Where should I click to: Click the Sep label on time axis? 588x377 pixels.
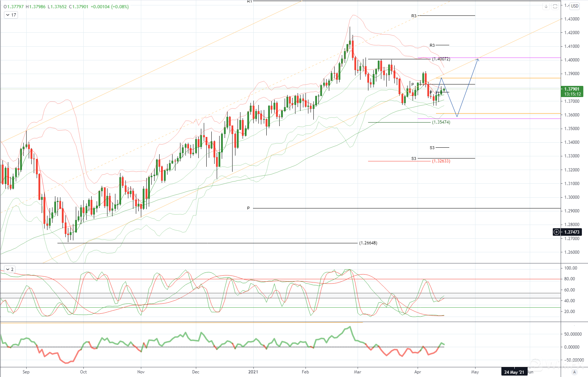tap(26, 372)
